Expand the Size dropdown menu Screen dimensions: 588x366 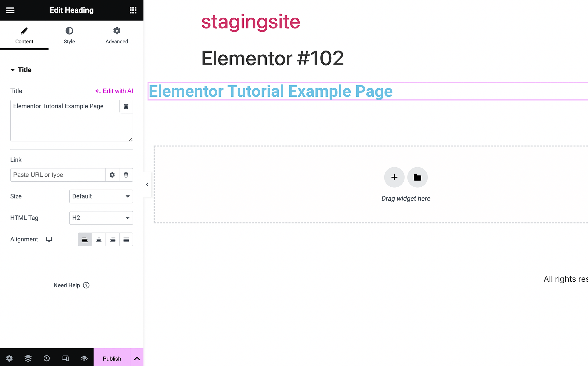point(101,196)
